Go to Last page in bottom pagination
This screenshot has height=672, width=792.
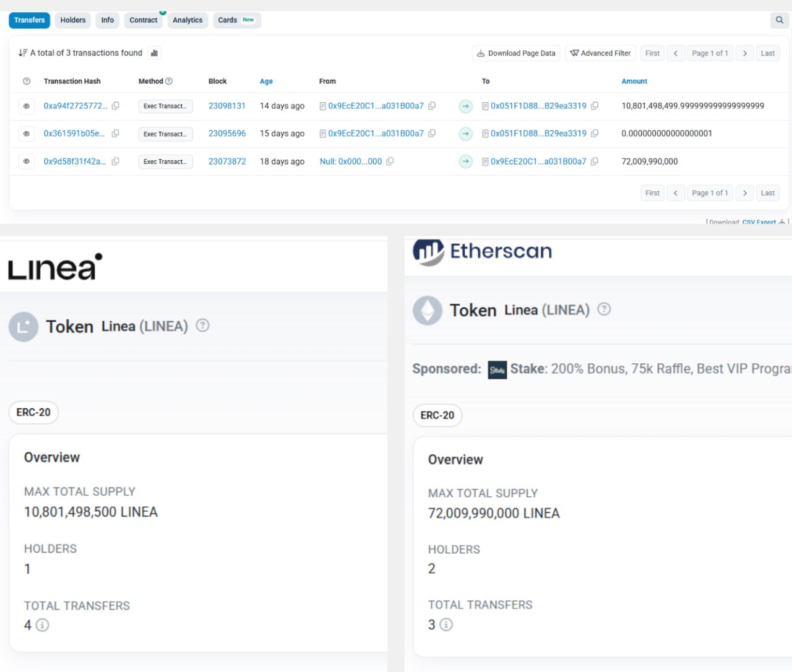pyautogui.click(x=768, y=193)
